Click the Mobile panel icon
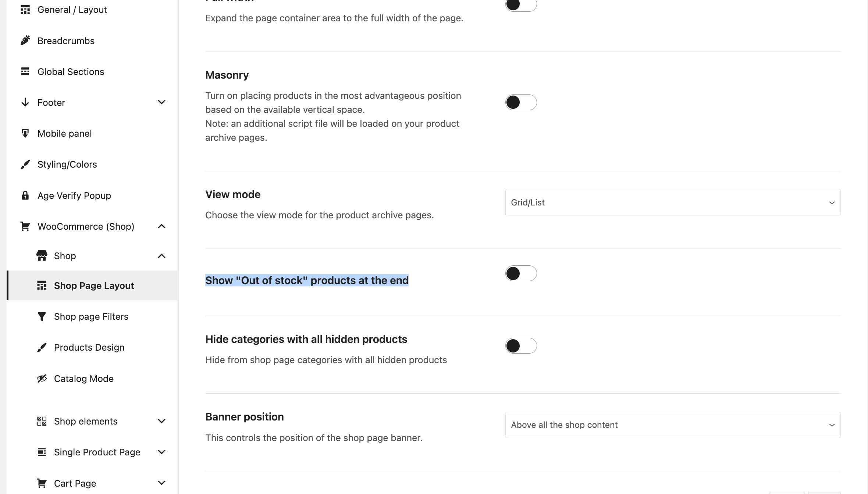The height and width of the screenshot is (494, 868). pos(25,133)
